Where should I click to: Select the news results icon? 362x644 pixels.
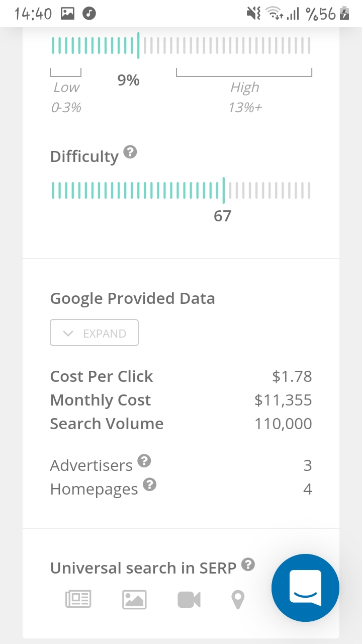pos(78,599)
